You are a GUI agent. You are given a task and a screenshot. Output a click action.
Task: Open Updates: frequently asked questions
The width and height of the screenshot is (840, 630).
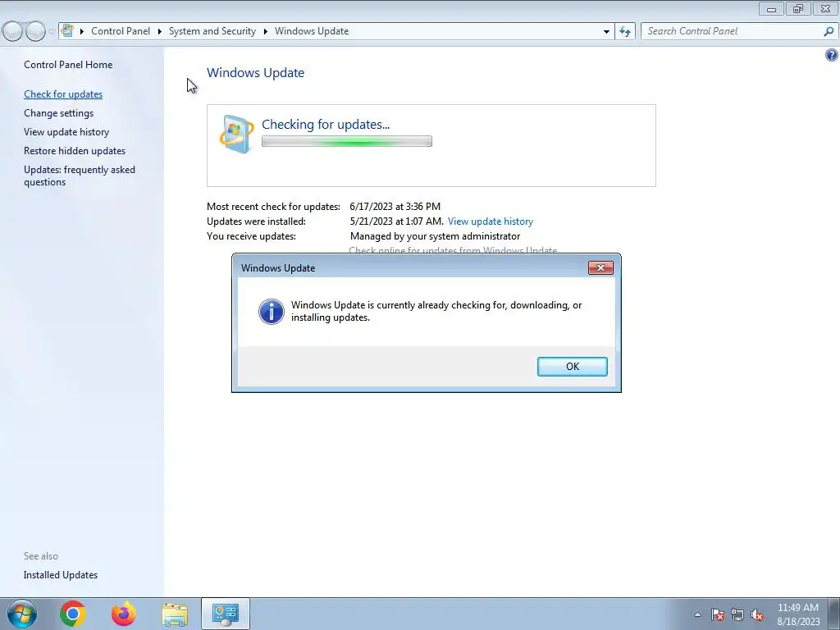[80, 176]
